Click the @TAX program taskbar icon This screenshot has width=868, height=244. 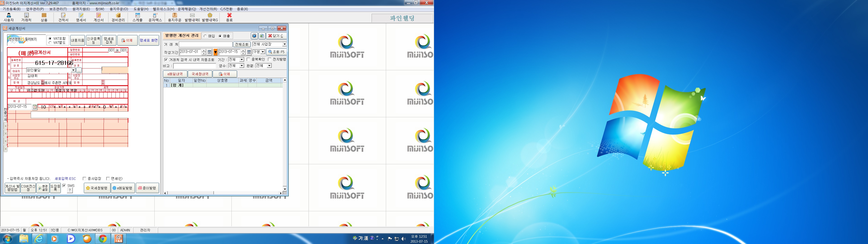coord(119,239)
